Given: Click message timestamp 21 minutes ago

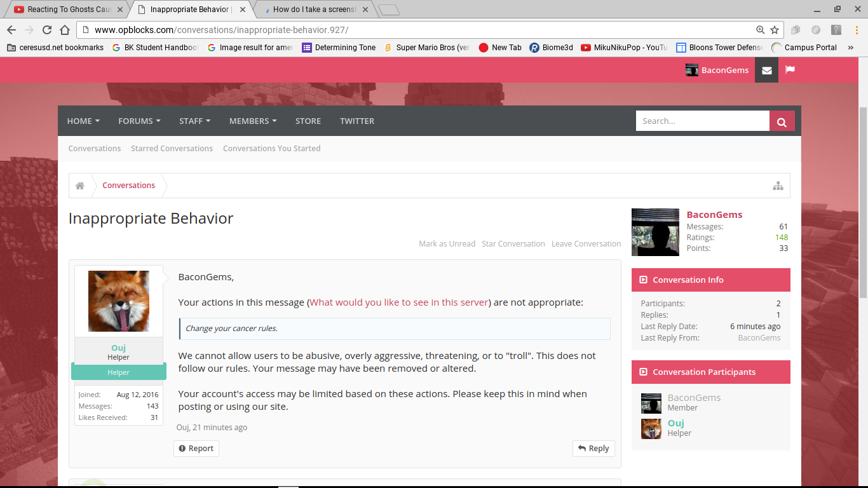Looking at the screenshot, I should [220, 428].
